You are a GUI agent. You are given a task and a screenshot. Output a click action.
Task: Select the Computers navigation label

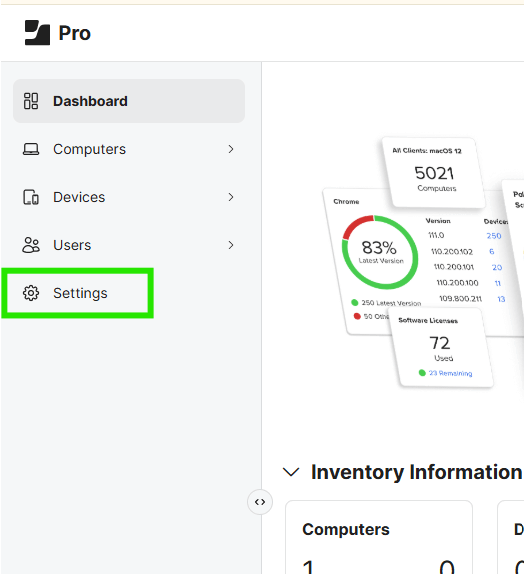89,149
